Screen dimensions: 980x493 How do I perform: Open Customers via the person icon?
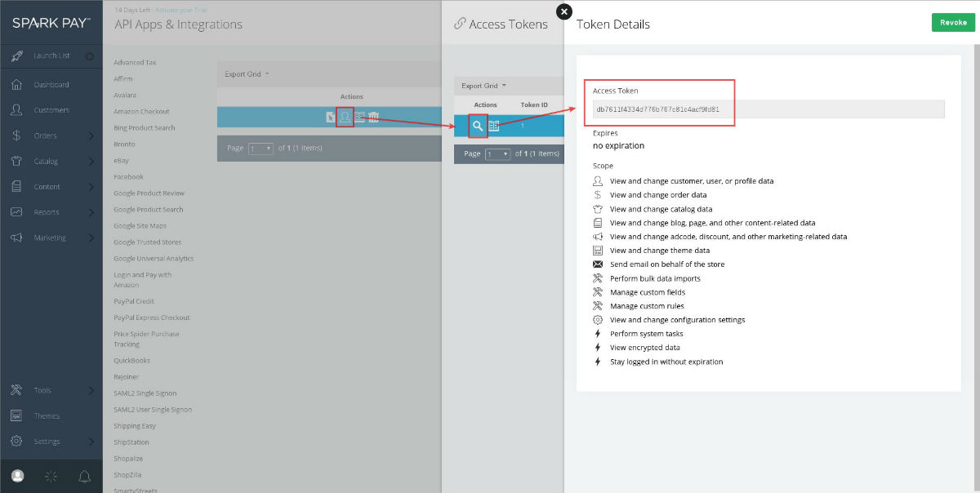coord(17,110)
